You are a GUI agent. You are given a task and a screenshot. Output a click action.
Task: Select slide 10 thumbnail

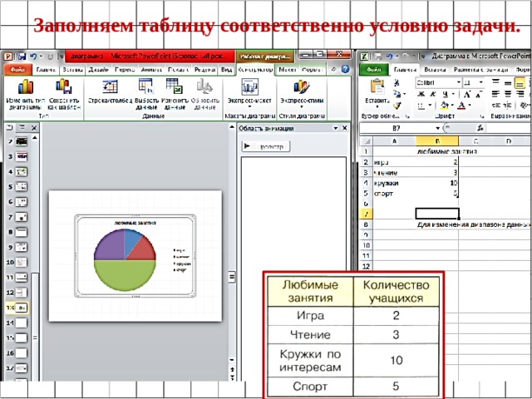(21, 263)
